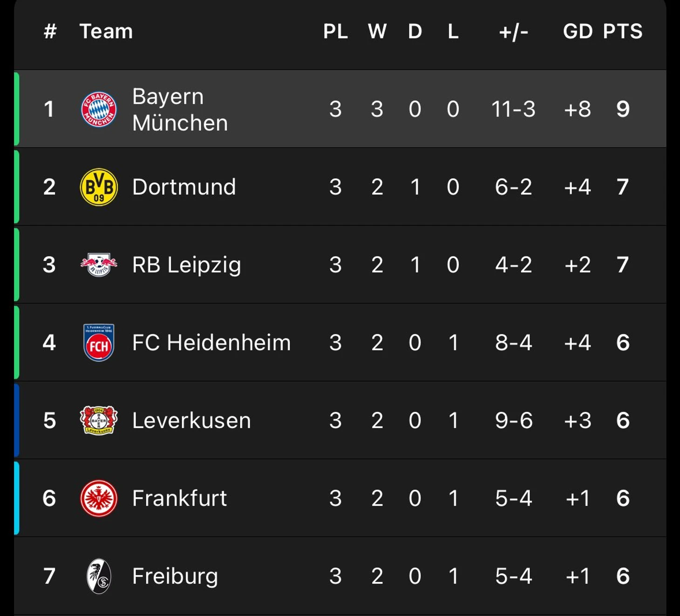Select RB Leipzig team name
680x616 pixels.
(x=186, y=265)
